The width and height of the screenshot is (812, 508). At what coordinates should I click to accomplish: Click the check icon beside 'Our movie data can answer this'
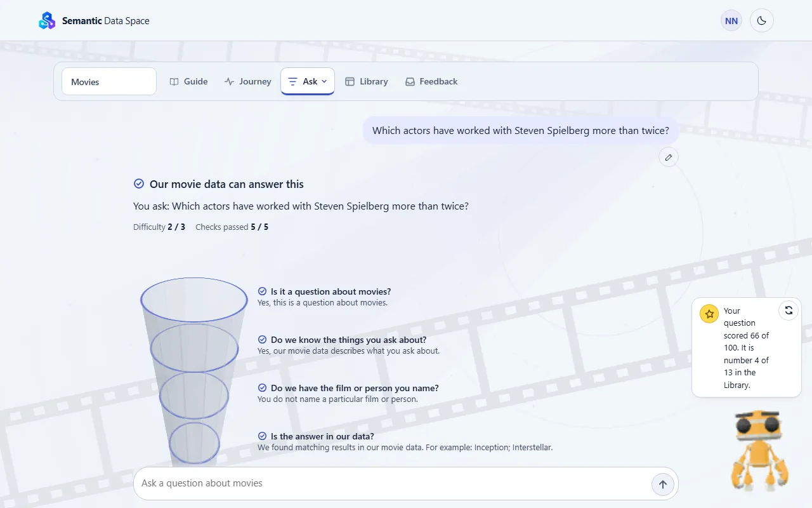click(x=139, y=184)
